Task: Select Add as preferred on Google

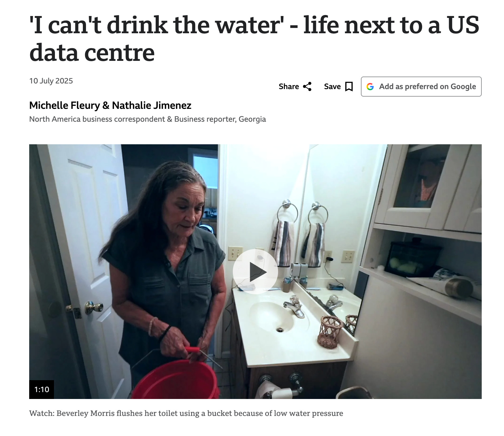Action: click(421, 87)
